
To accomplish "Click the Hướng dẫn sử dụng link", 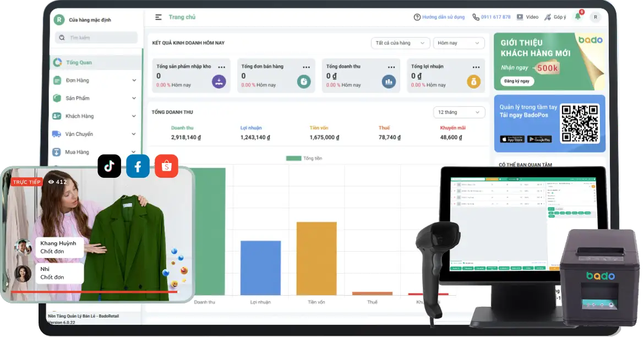I will click(x=443, y=17).
